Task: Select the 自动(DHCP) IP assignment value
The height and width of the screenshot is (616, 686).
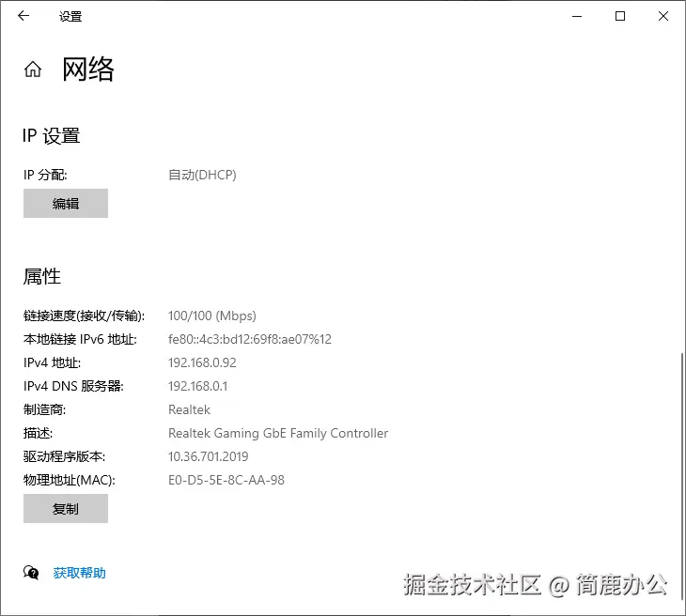Action: point(202,175)
